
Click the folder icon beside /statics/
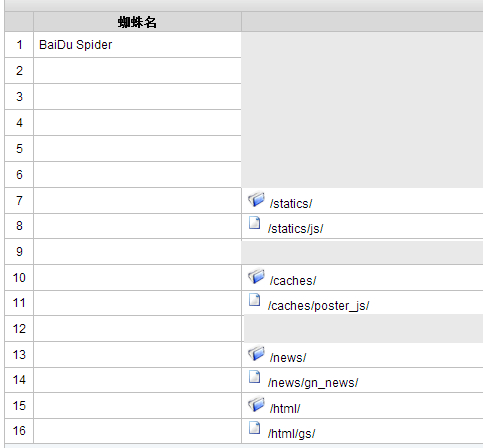(256, 199)
